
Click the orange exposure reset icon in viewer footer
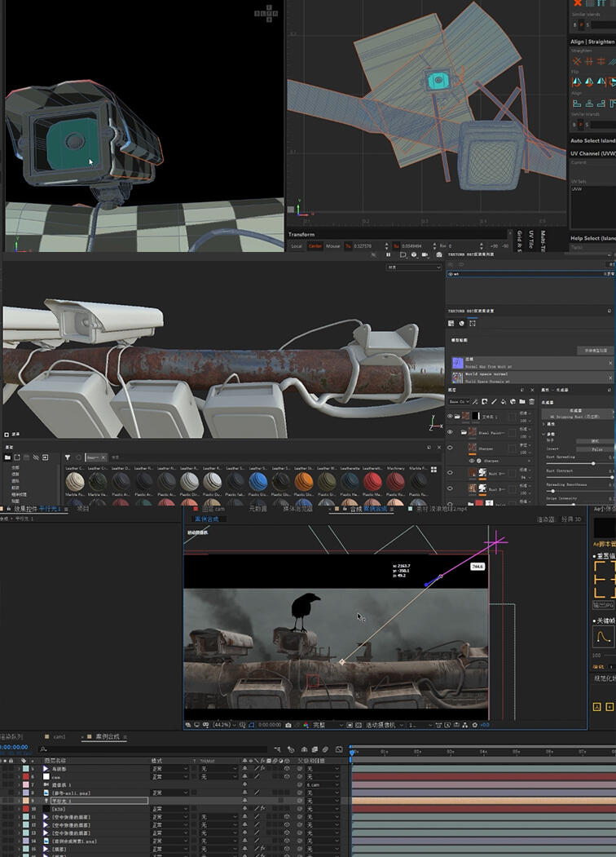[x=474, y=725]
